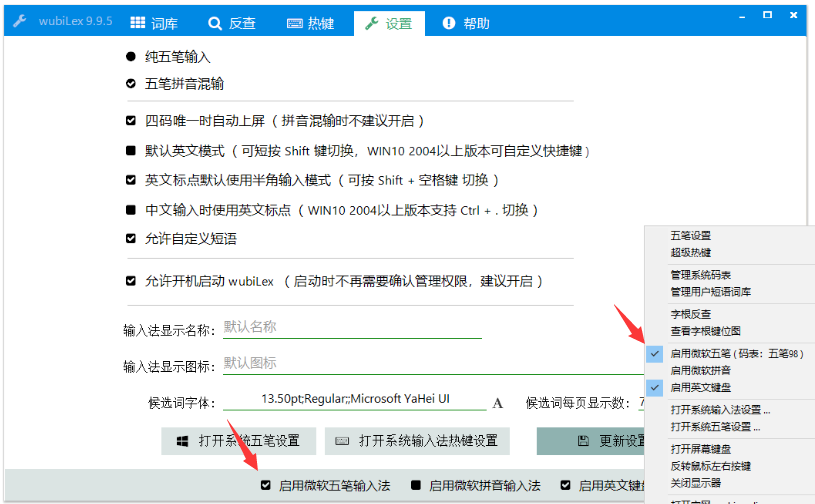Select 五笔拼音混输 radio option
The width and height of the screenshot is (815, 504).
click(x=131, y=84)
